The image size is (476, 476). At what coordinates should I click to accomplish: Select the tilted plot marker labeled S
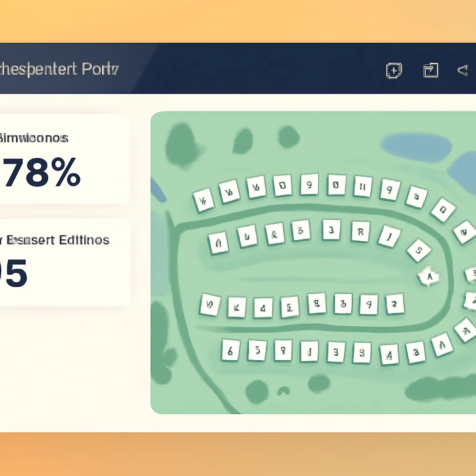tap(419, 250)
